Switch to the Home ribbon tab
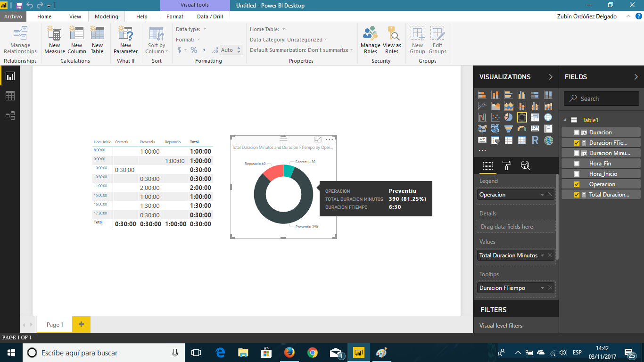 [x=44, y=16]
